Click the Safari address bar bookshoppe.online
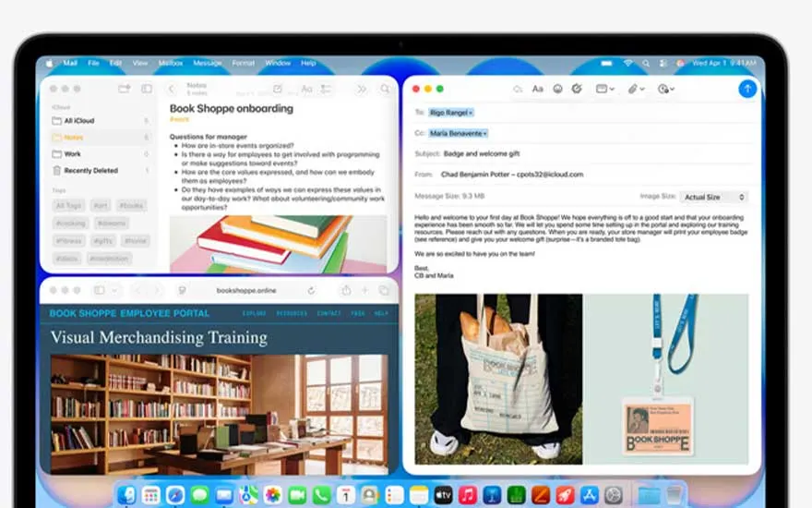This screenshot has width=812, height=508. pyautogui.click(x=246, y=291)
